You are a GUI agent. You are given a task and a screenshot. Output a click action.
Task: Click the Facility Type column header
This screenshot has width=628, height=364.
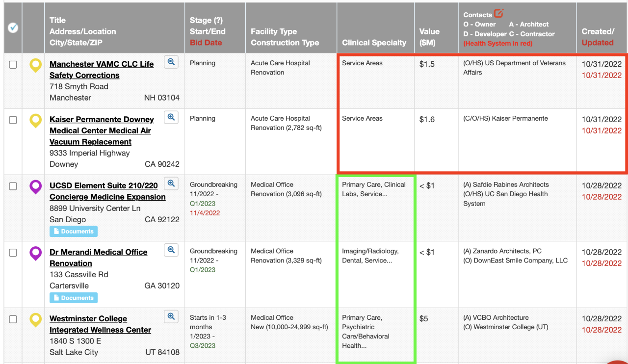coord(274,31)
